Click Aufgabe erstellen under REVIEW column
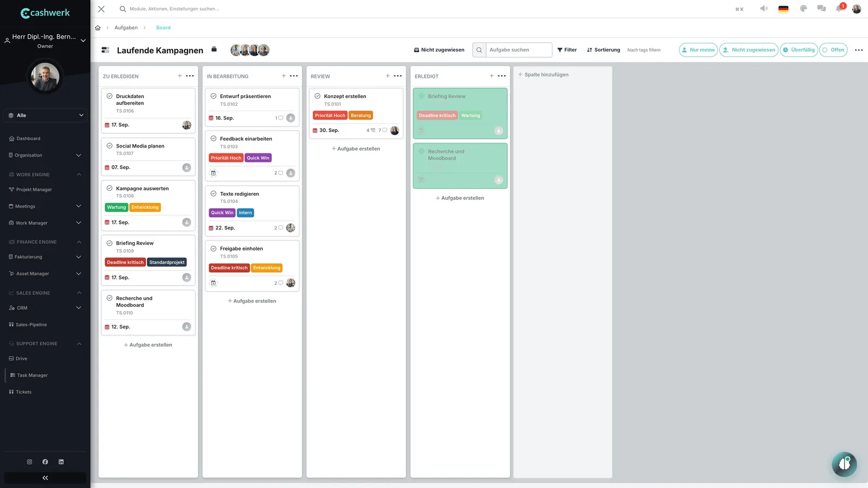Viewport: 868px width, 488px height. tap(356, 149)
